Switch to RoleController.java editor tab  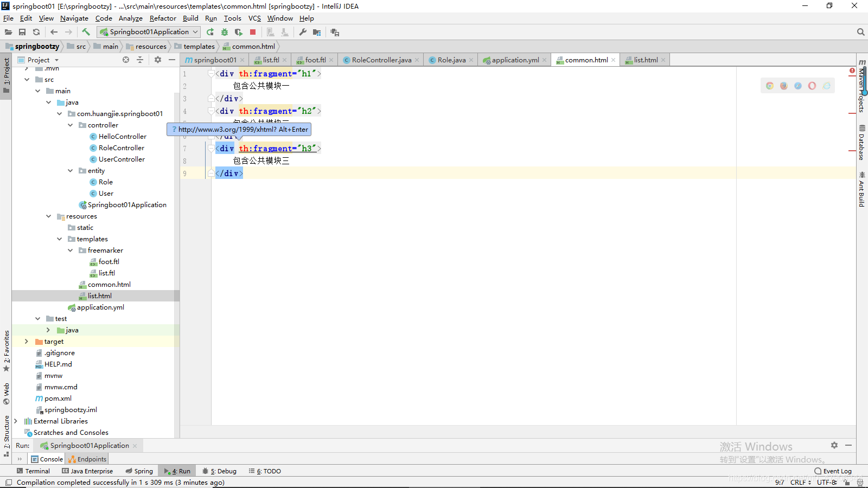(381, 60)
